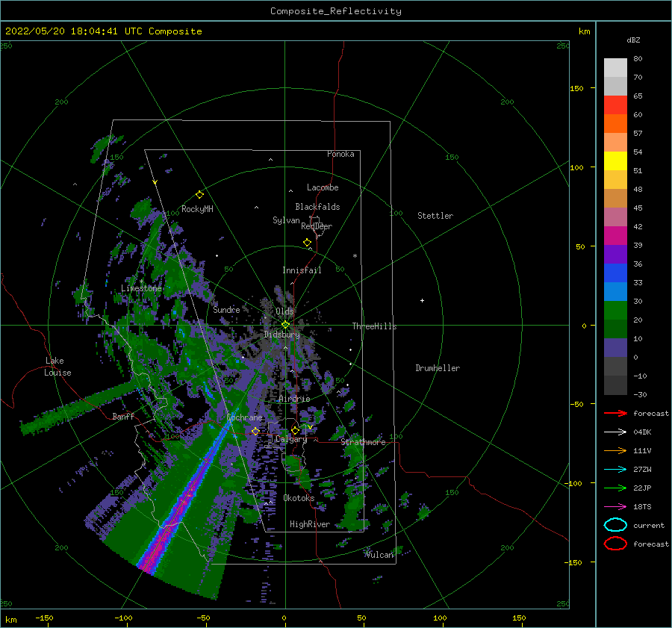Click the red forecast ellipse legend icon
The image size is (672, 628).
click(x=615, y=544)
